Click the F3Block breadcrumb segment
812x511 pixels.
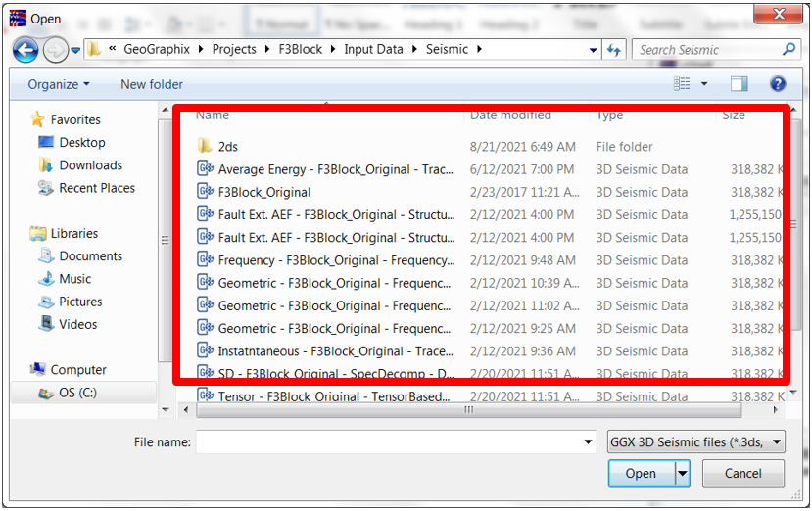click(x=301, y=49)
